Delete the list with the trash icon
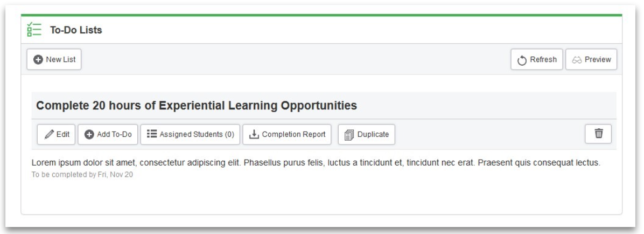Screen dimensions: 644x234 (x=598, y=134)
